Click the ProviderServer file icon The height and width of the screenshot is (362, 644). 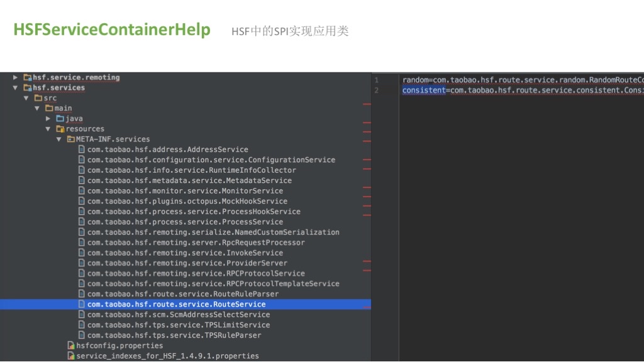pyautogui.click(x=81, y=263)
